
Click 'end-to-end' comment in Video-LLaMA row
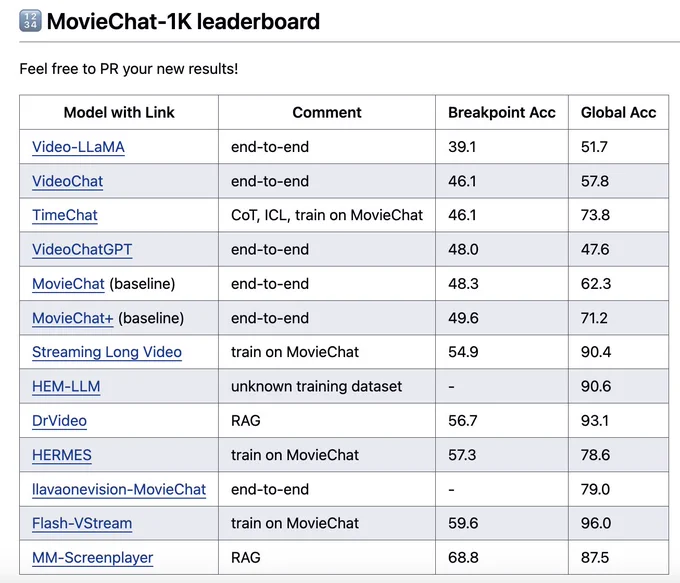point(270,147)
